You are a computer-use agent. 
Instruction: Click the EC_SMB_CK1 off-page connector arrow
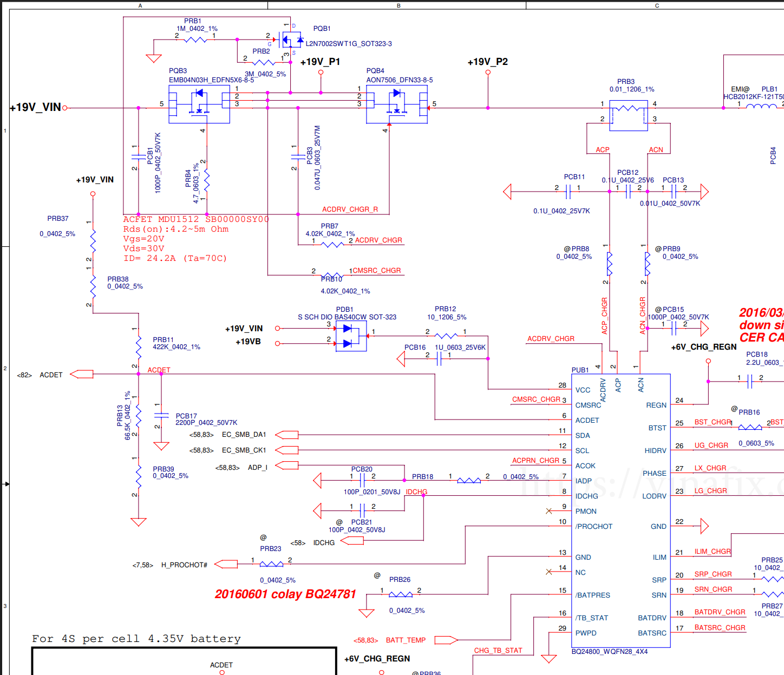tap(287, 450)
